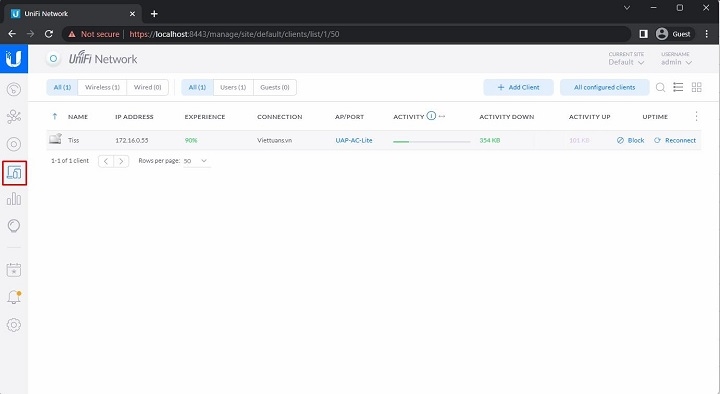Screen dimensions: 720x394
Task: Open the UniFi logo home icon
Action: pos(14,59)
